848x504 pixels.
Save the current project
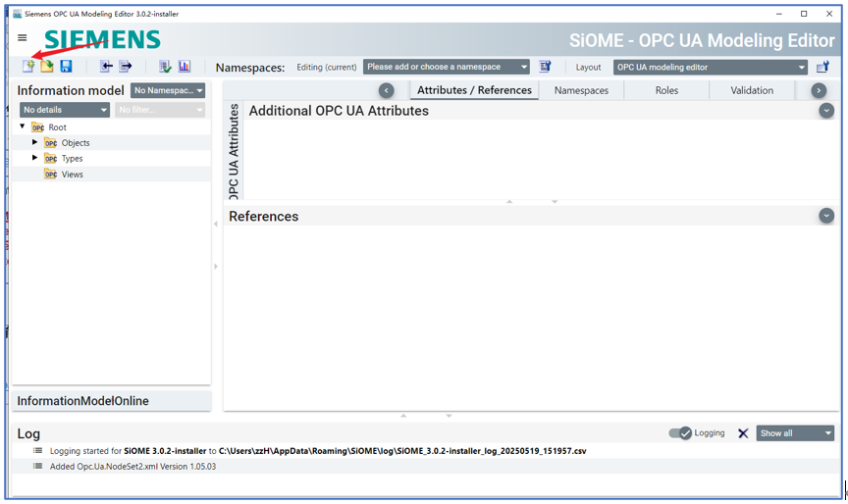pyautogui.click(x=66, y=66)
